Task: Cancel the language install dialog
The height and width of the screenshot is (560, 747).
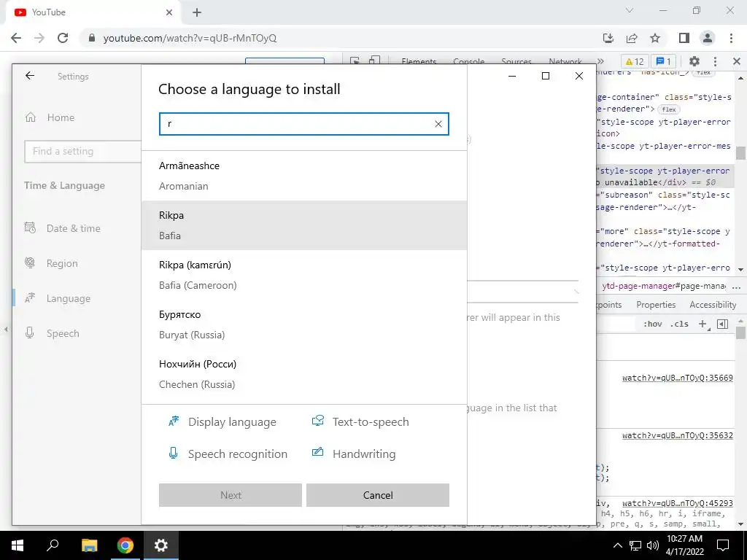Action: click(378, 495)
